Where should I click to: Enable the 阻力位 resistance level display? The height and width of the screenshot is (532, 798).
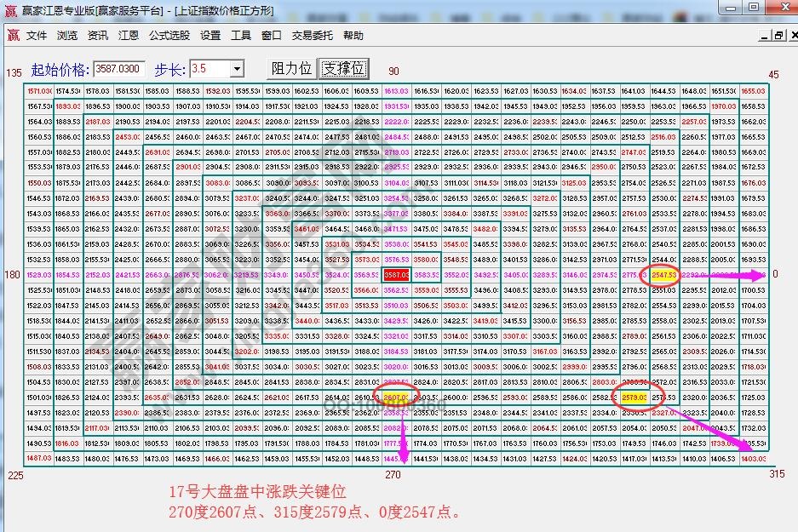point(290,68)
